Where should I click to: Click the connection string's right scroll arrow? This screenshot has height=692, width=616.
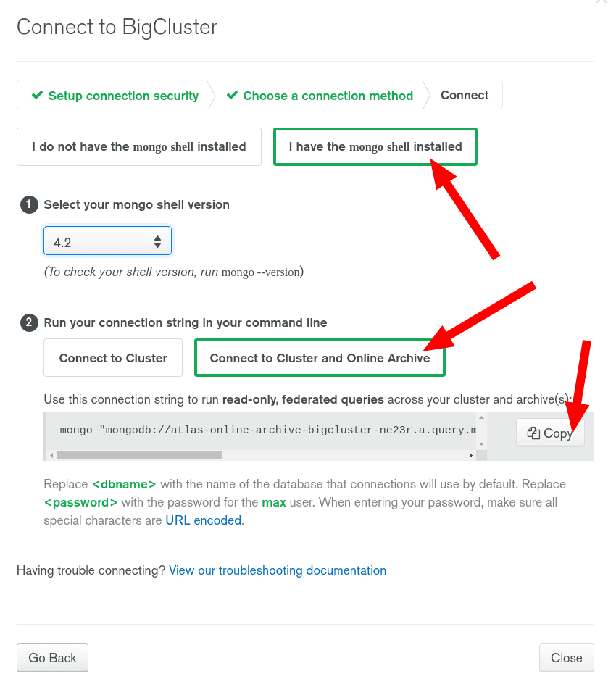coord(471,456)
